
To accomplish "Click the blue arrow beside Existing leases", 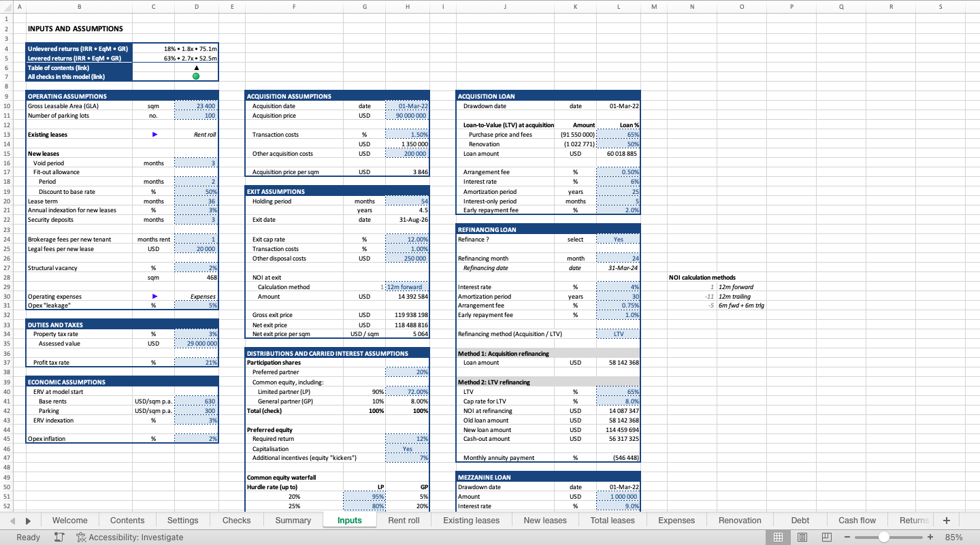I will point(154,135).
